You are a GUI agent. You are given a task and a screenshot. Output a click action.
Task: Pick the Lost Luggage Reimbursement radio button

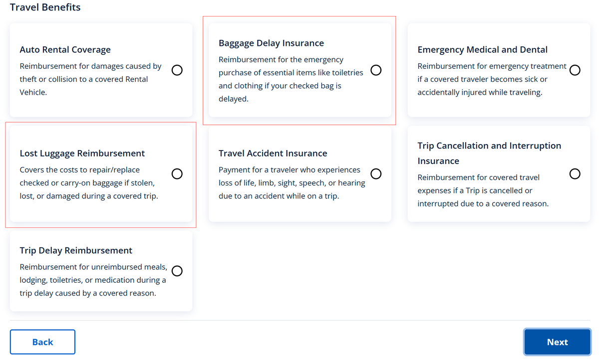(177, 174)
